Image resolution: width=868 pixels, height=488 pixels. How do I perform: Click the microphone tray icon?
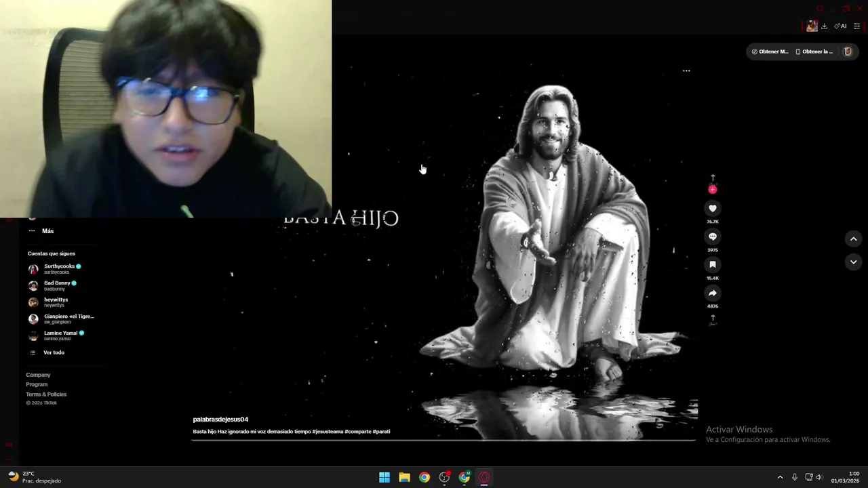795,477
